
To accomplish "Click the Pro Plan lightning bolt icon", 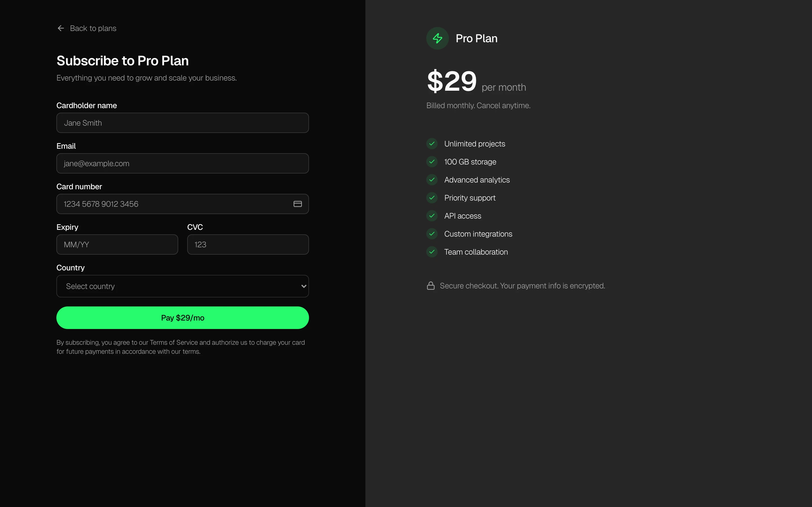I will [x=437, y=38].
